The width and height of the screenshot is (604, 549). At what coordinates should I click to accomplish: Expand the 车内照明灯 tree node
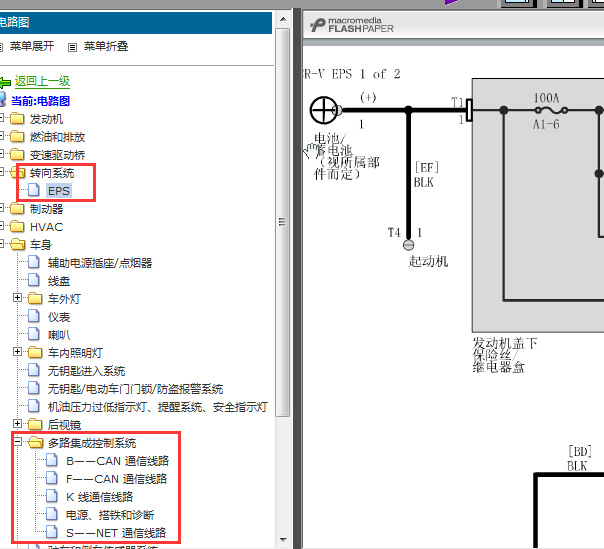[x=17, y=352]
